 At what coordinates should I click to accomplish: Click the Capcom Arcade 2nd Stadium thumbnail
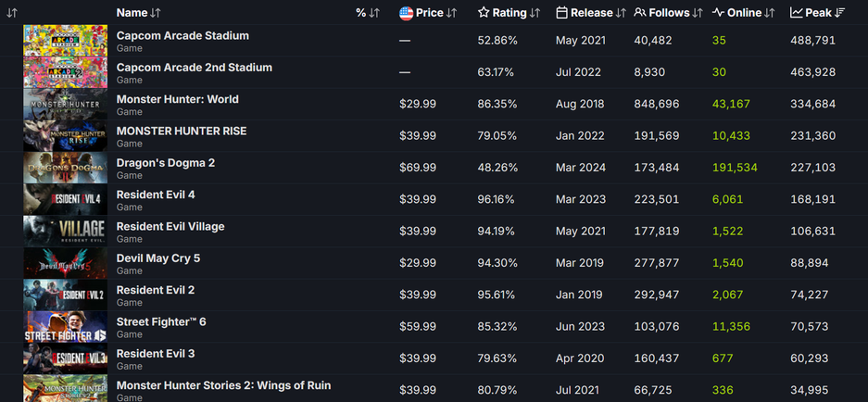(65, 73)
